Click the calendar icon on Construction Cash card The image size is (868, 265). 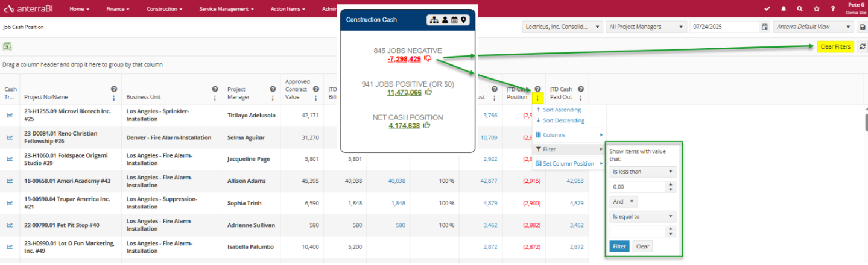coord(454,20)
